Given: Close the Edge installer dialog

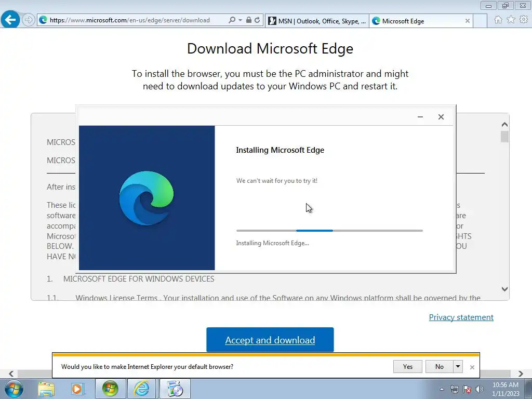Looking at the screenshot, I should click(441, 117).
